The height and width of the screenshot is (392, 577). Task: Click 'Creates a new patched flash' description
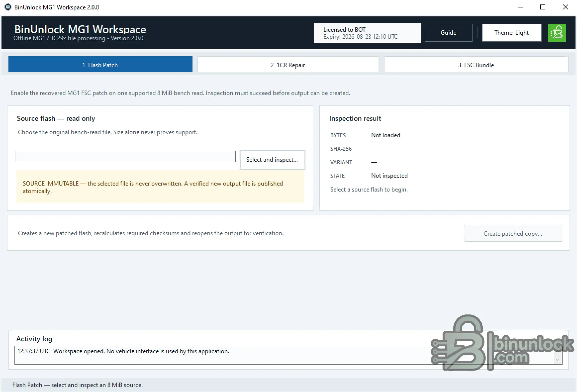[x=151, y=233]
